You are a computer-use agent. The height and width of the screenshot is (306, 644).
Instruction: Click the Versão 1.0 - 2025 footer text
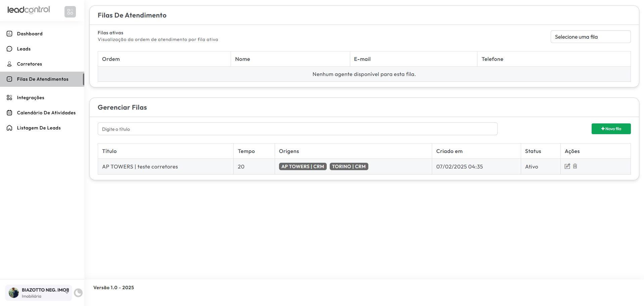pyautogui.click(x=113, y=288)
